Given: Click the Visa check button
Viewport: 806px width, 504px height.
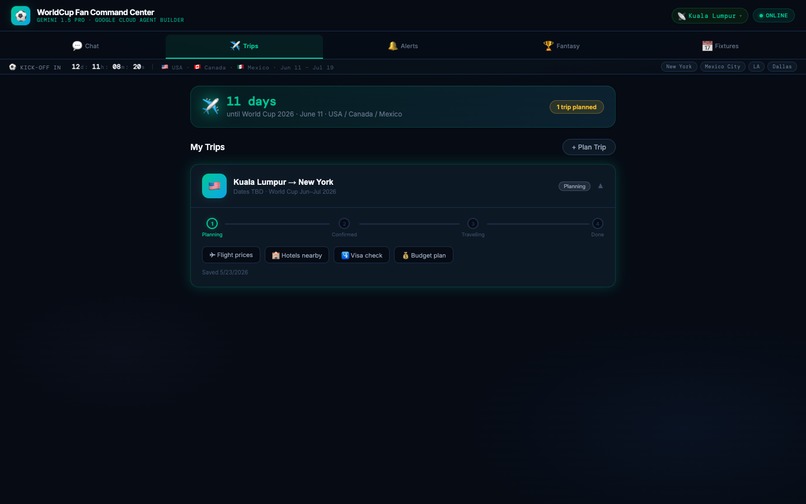Looking at the screenshot, I should [361, 255].
